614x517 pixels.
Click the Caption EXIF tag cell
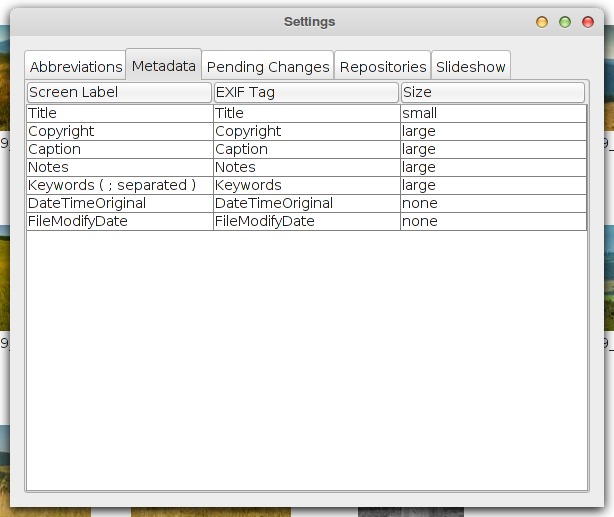[x=307, y=150]
